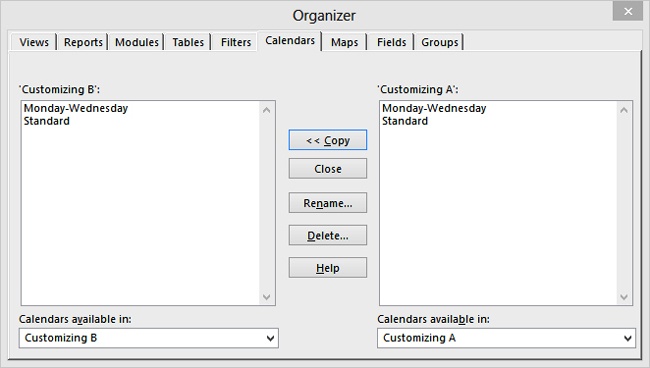Click the Rename... button
This screenshot has height=368, width=650.
pyautogui.click(x=327, y=203)
